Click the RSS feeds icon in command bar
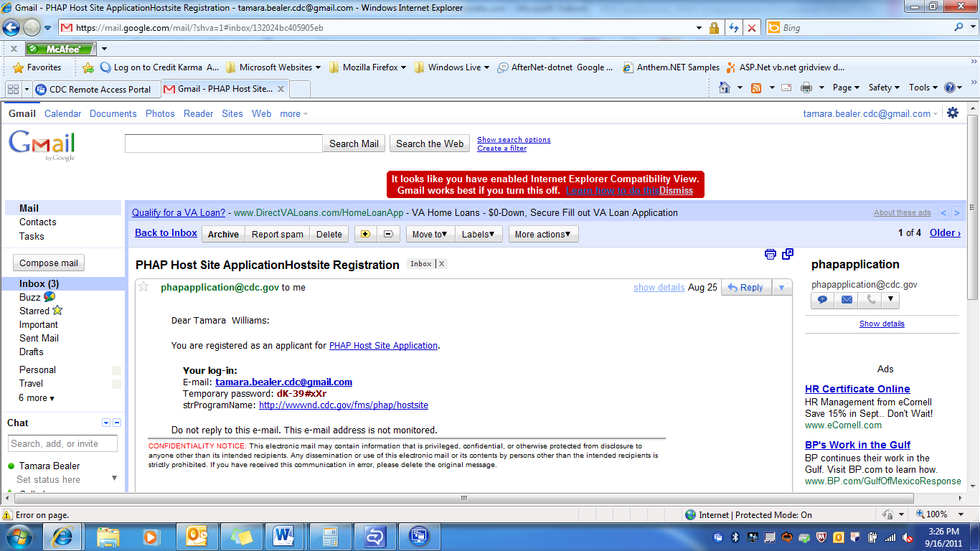 756,88
